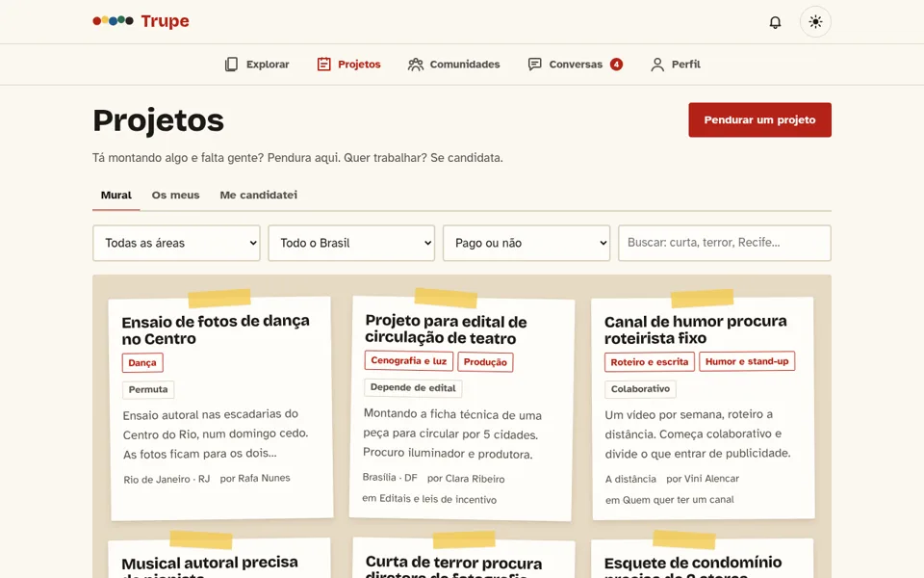Viewport: 924px width, 578px height.
Task: Click Pendurar um projeto button
Action: tap(759, 119)
